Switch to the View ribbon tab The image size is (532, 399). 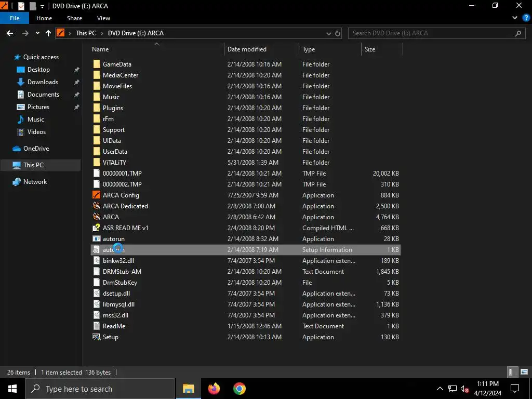(x=103, y=18)
